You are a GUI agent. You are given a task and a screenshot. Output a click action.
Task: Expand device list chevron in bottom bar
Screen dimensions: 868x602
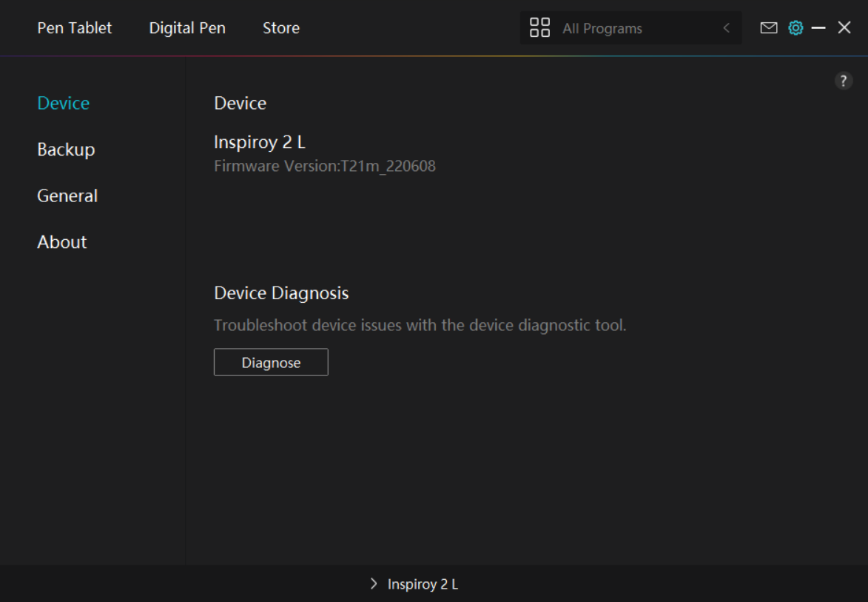374,584
